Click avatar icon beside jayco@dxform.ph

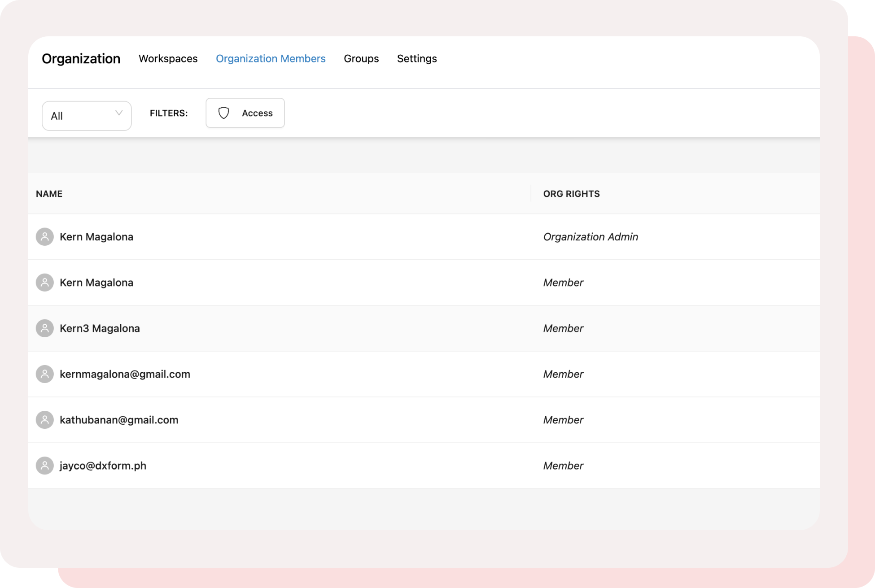pos(44,466)
